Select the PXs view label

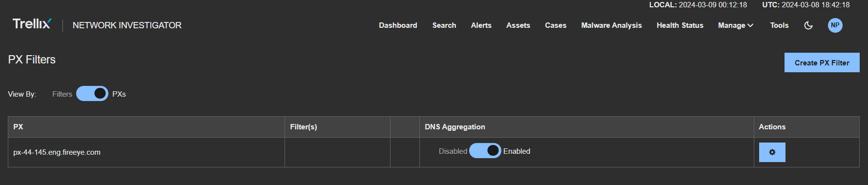point(119,94)
